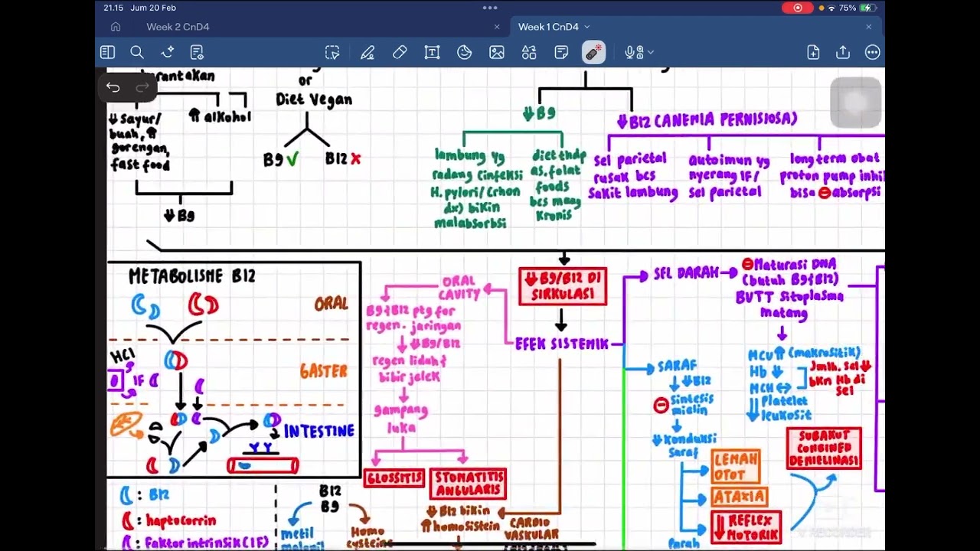
Task: Select the lasso selection tool
Action: point(332,52)
